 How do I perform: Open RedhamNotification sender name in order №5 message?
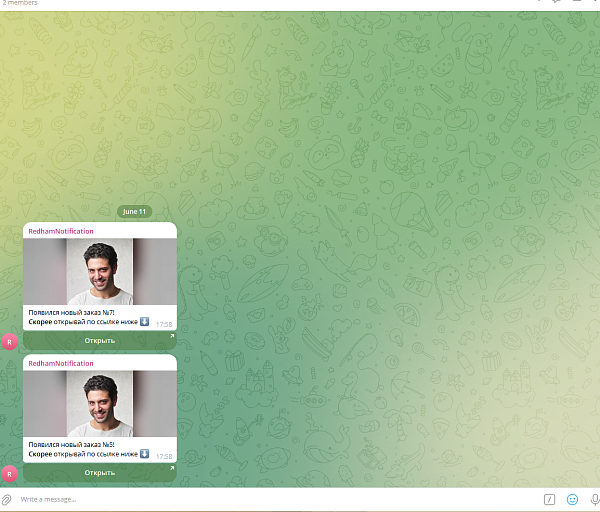[x=61, y=363]
